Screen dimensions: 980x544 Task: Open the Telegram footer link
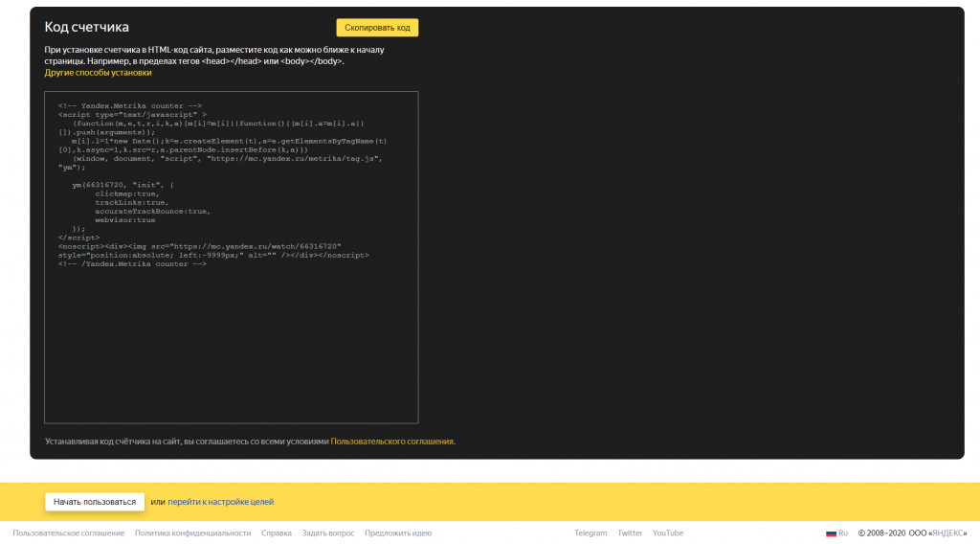(590, 533)
